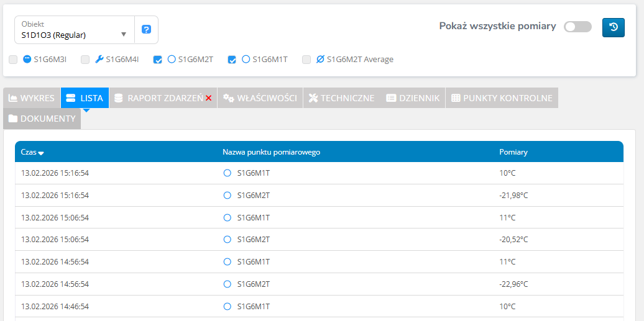Tick the S1G6M2T Average checkbox
Viewport: 644px width, 321px height.
(306, 60)
